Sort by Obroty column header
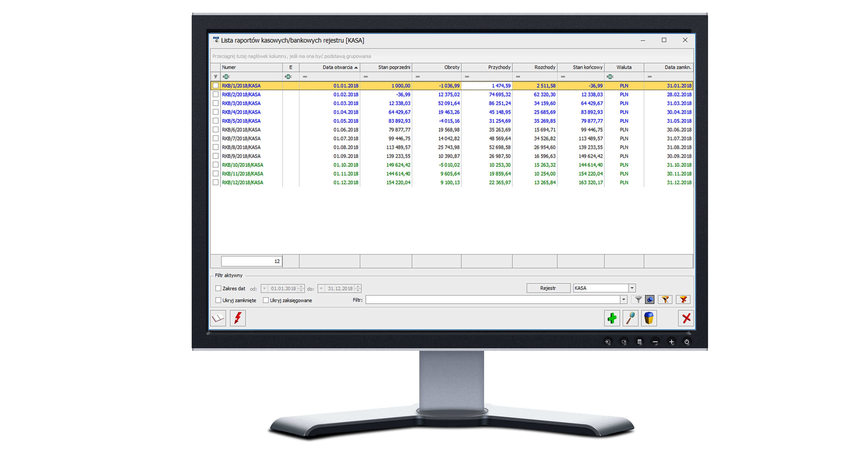Viewport: 868px width, 458px height. [437, 67]
